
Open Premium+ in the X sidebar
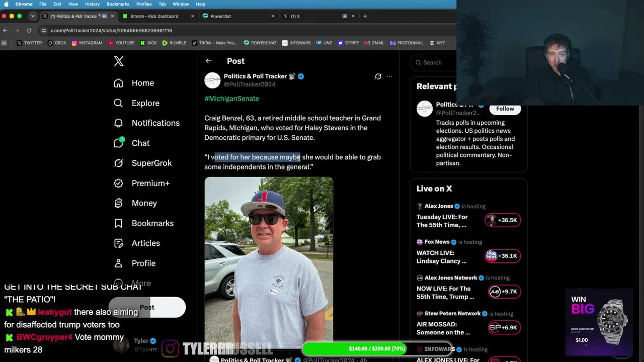tap(142, 183)
